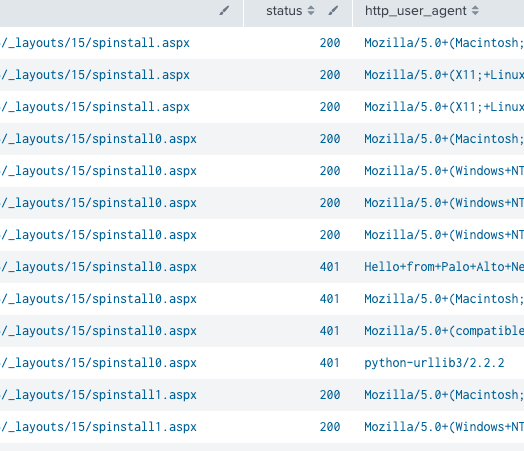Open spinstall0.aspx path beside Mozilla/5.0+(compatible agent
This screenshot has width=524, height=451.
(99, 331)
